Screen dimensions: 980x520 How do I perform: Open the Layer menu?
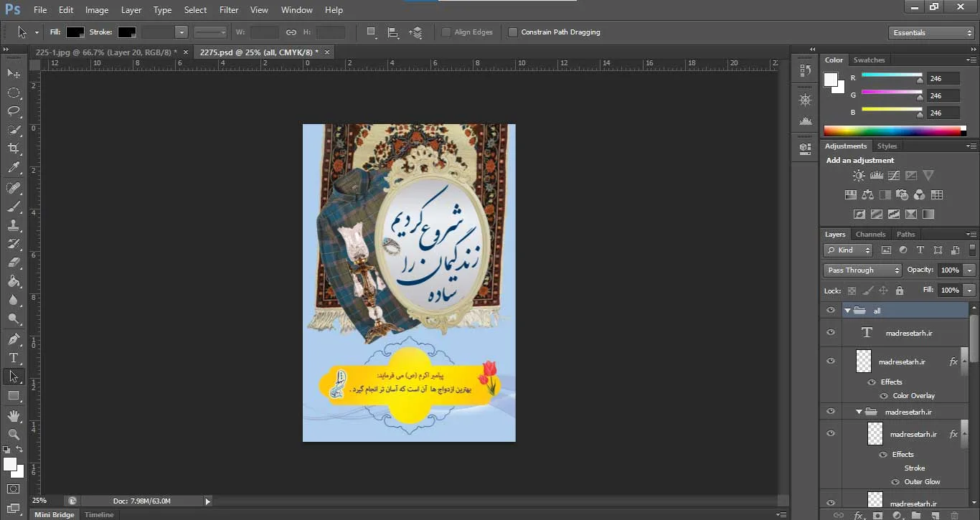click(131, 10)
